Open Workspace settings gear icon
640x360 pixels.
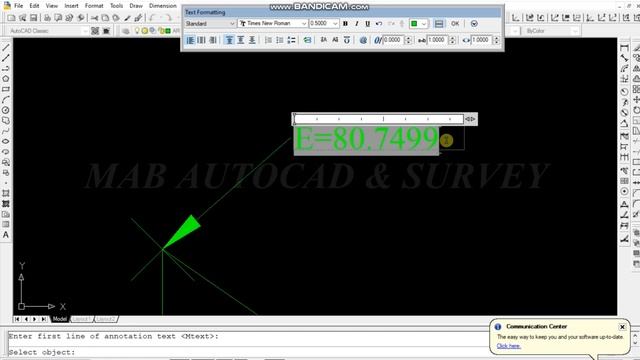click(x=95, y=31)
